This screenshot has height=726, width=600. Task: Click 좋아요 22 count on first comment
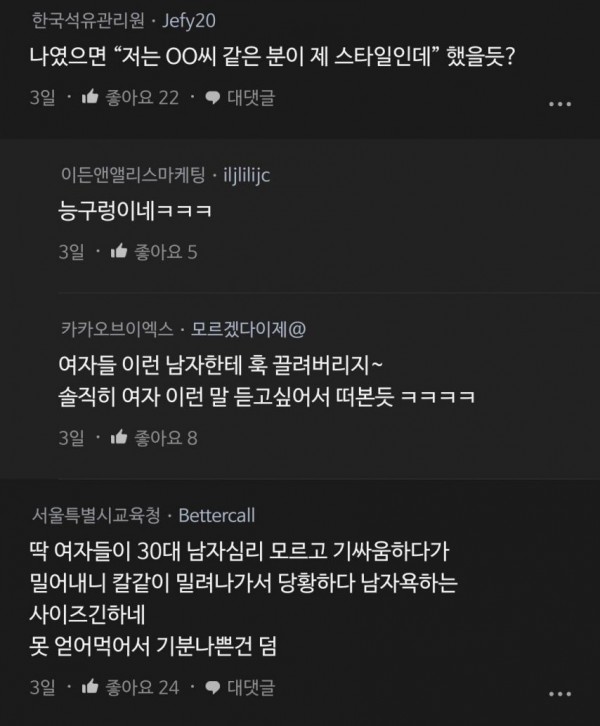pyautogui.click(x=142, y=98)
